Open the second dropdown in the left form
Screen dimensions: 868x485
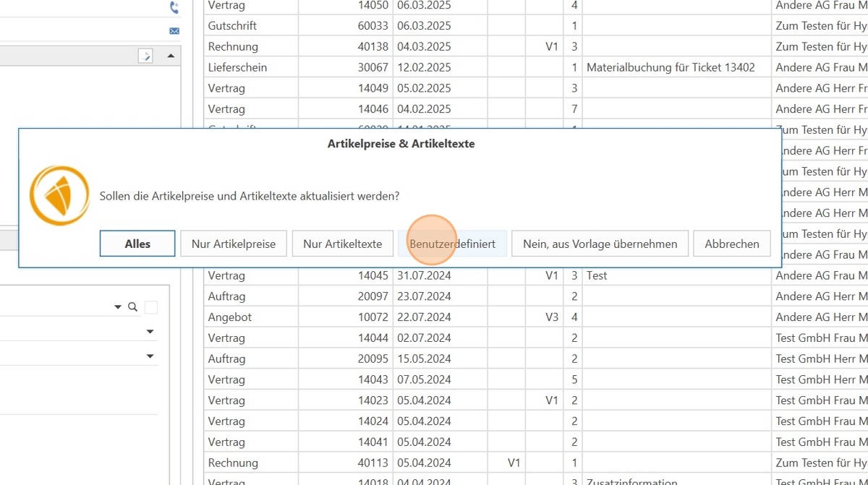tap(150, 332)
